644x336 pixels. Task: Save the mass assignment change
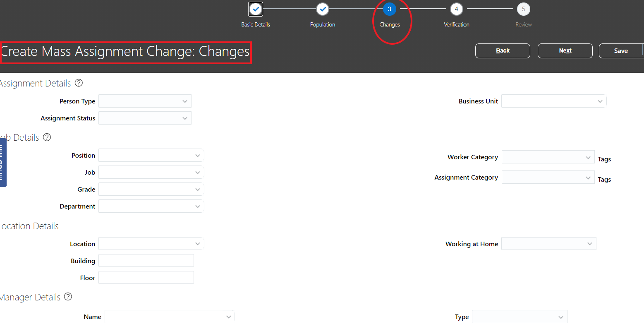click(x=620, y=50)
